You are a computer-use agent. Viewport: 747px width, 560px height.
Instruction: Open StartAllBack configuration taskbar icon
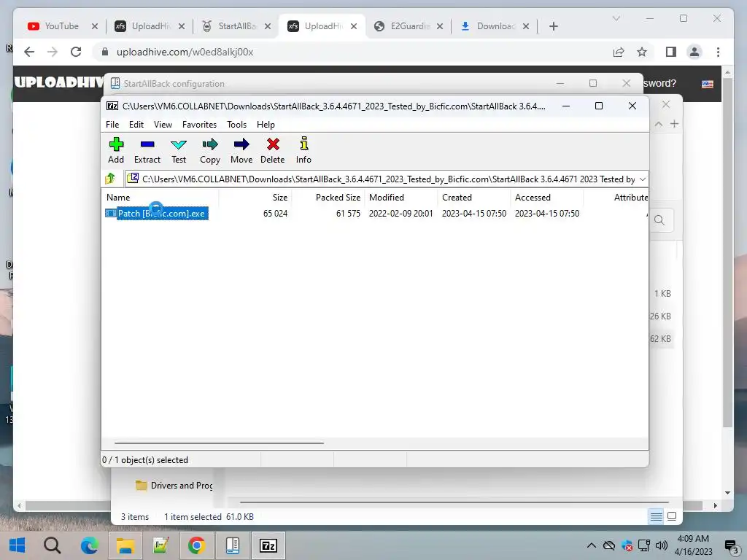[233, 545]
